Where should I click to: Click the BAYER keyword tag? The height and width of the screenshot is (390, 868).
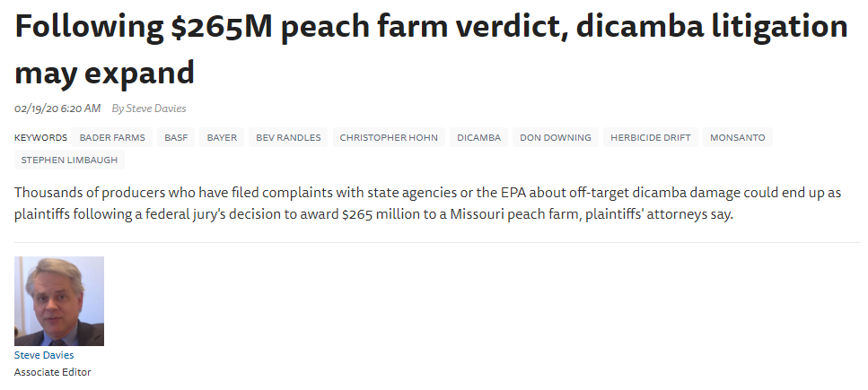tap(222, 138)
